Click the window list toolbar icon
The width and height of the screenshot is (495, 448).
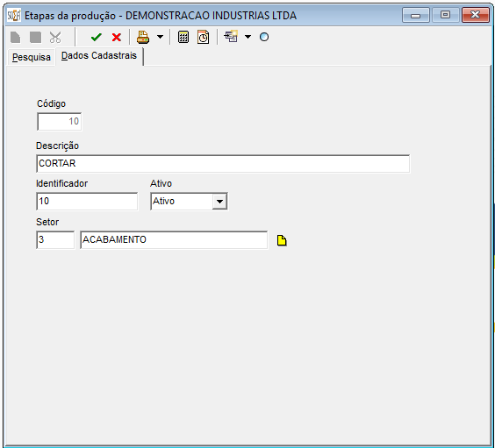231,37
